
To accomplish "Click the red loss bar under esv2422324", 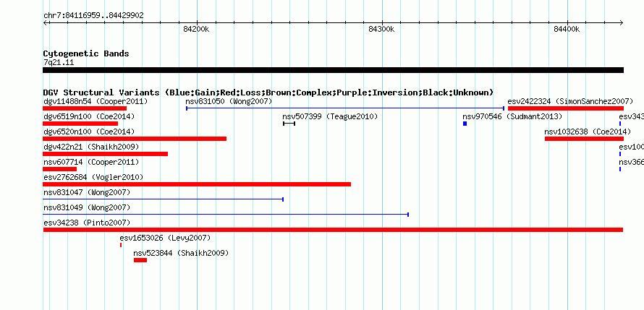I will coord(566,108).
